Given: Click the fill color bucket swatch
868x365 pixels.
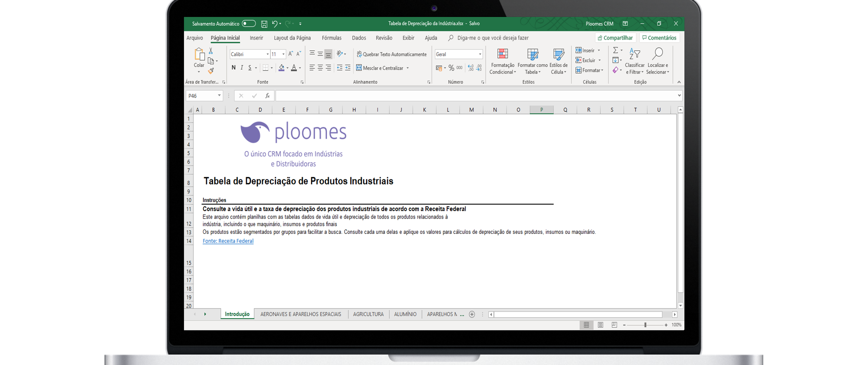Looking at the screenshot, I should click(281, 68).
